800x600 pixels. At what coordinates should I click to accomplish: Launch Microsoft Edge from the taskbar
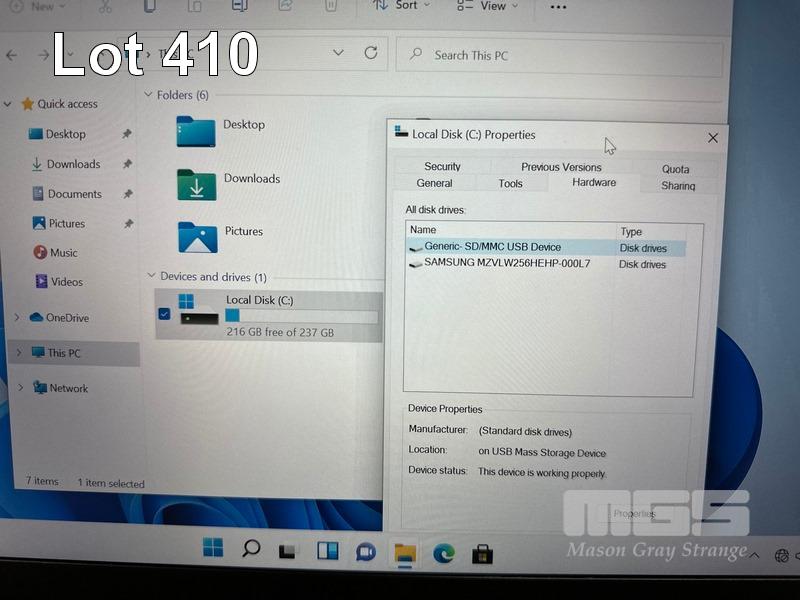click(x=444, y=553)
